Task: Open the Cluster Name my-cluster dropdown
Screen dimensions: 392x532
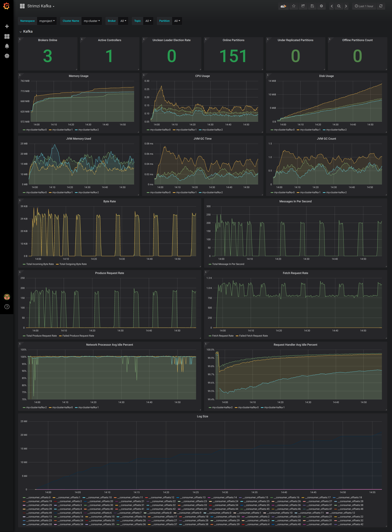Action: click(x=92, y=21)
